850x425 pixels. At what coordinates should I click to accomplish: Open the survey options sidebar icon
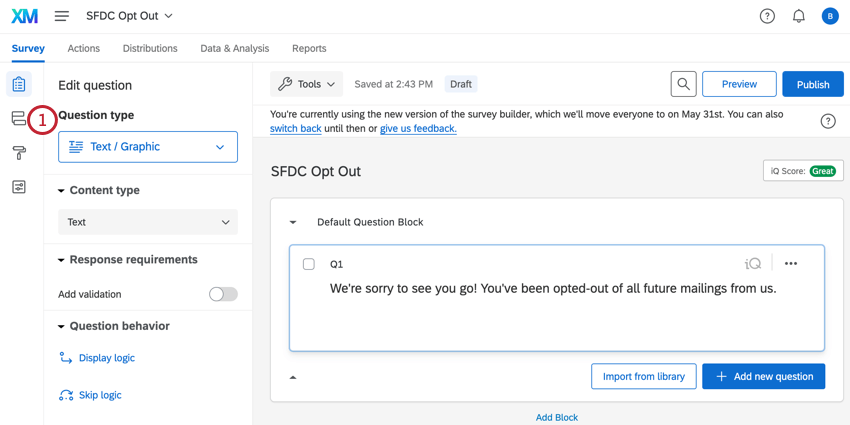coord(19,187)
